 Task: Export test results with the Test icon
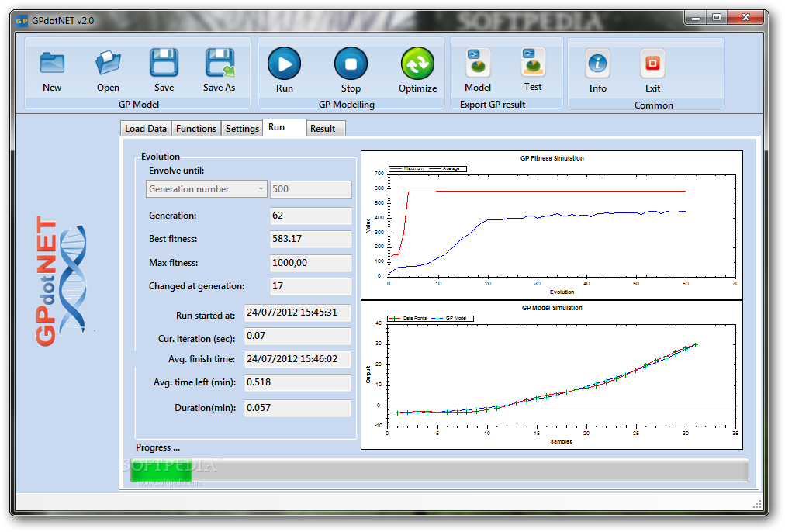[533, 63]
